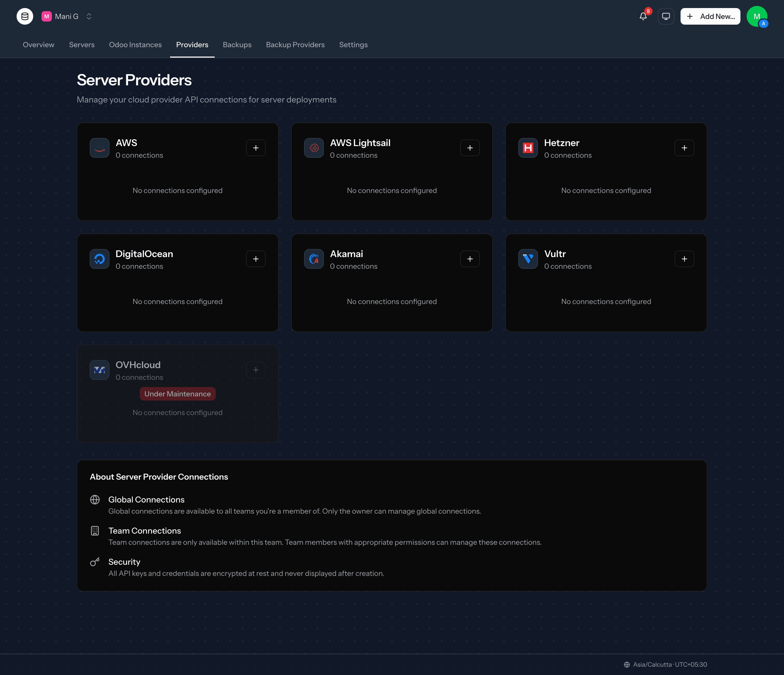Open notifications bell with 8 badge
The image size is (784, 675).
coord(643,16)
